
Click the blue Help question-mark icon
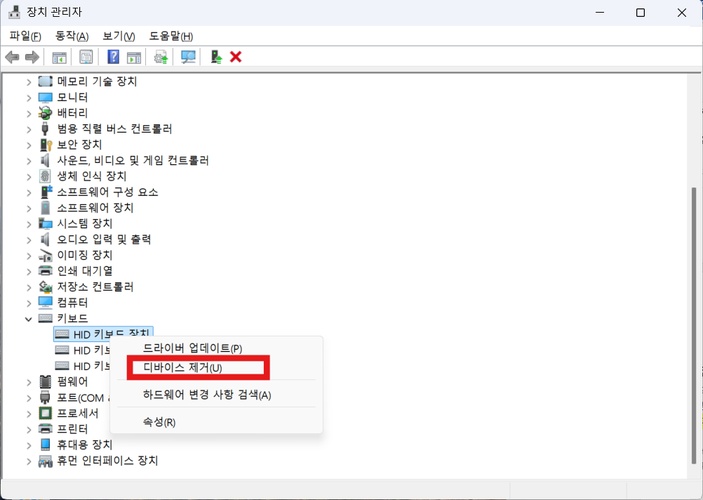coord(113,57)
